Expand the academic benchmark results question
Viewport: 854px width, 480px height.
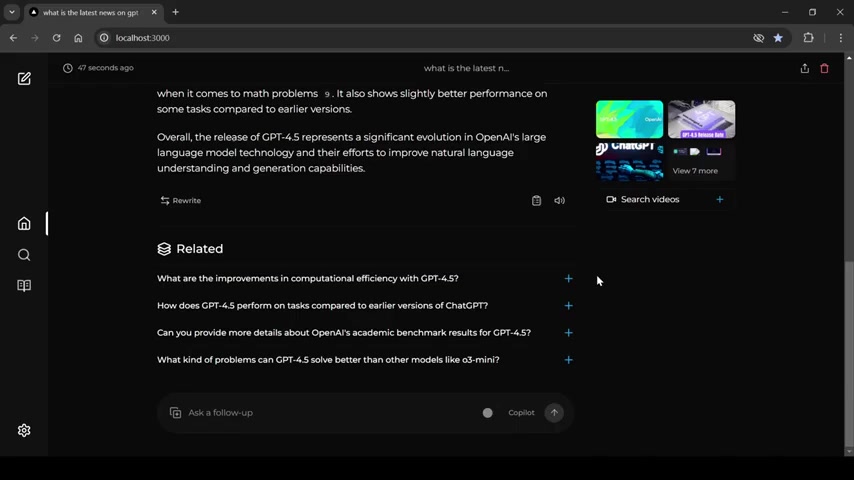(x=365, y=333)
